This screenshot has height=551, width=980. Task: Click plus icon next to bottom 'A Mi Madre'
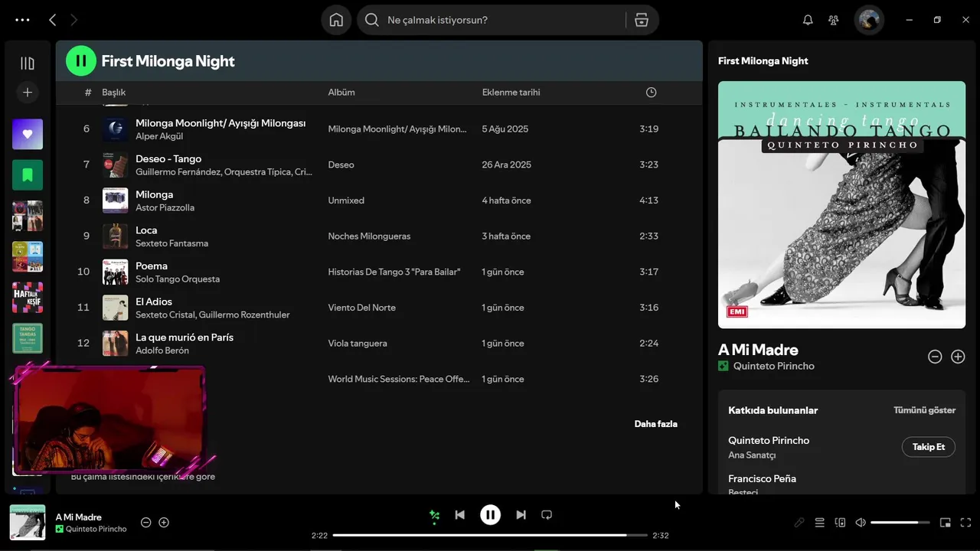164,523
